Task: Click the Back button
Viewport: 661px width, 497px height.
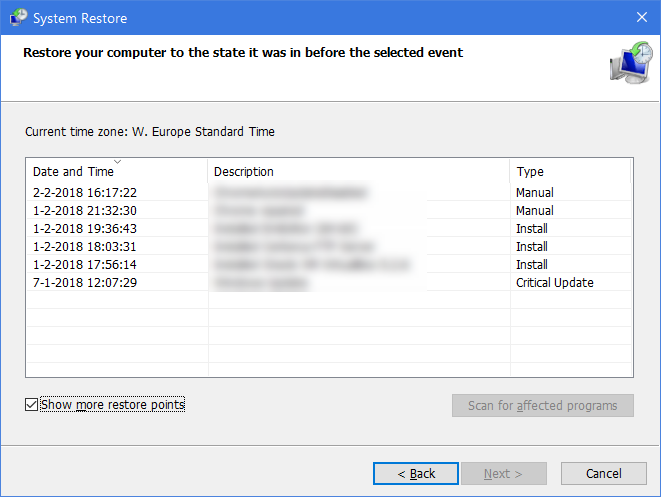Action: pos(416,473)
